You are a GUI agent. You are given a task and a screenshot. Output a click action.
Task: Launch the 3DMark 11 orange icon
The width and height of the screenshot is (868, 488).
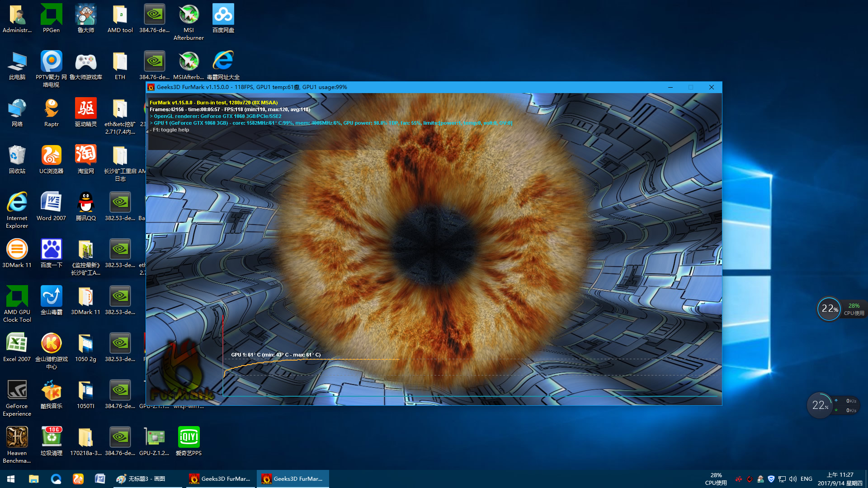tap(17, 249)
